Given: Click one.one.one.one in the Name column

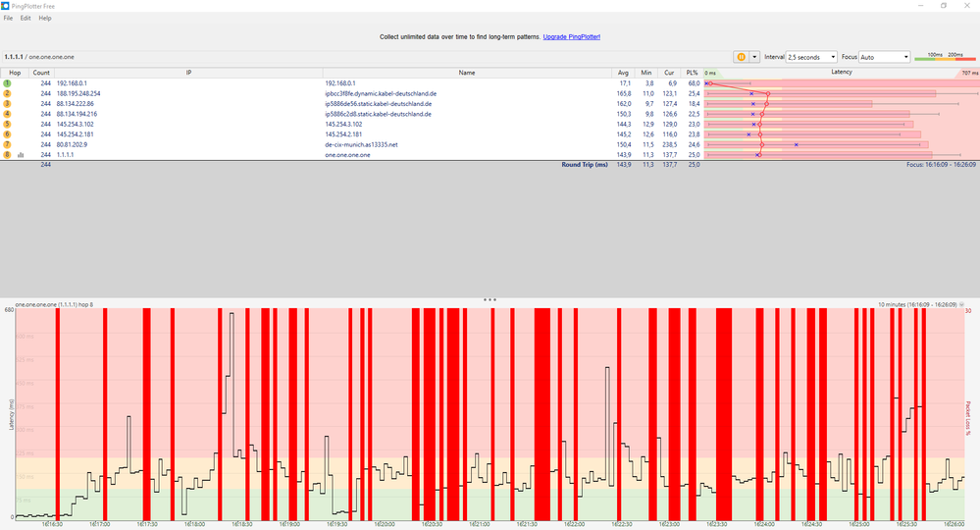Looking at the screenshot, I should tap(347, 154).
